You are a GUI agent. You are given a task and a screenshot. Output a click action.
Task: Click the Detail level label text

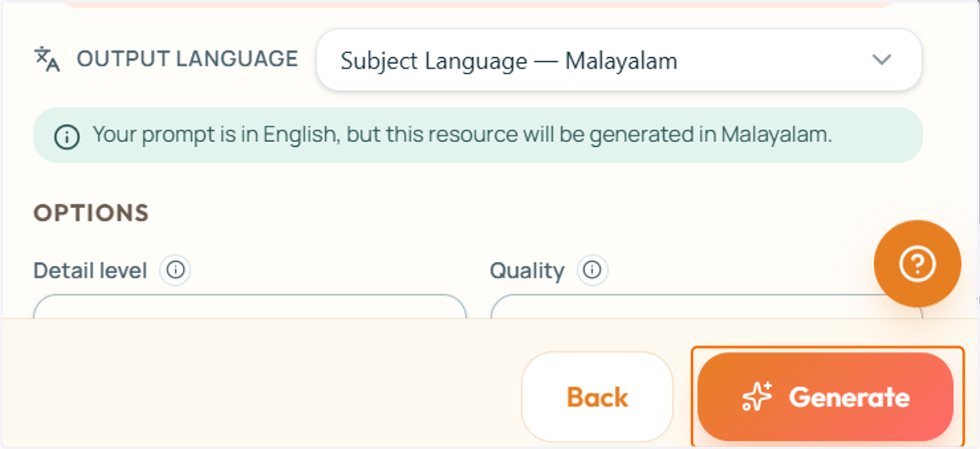pyautogui.click(x=91, y=270)
